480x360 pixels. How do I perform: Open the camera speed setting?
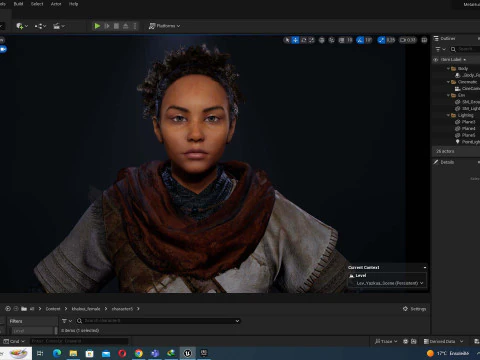pos(408,40)
